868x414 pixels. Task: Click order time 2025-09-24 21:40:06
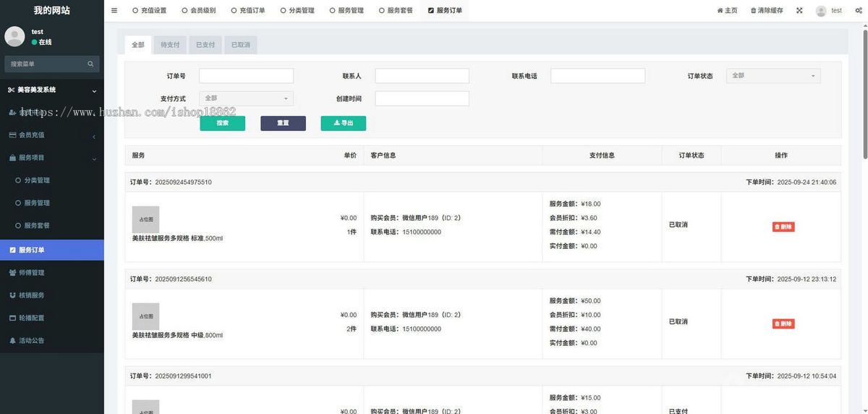807,182
